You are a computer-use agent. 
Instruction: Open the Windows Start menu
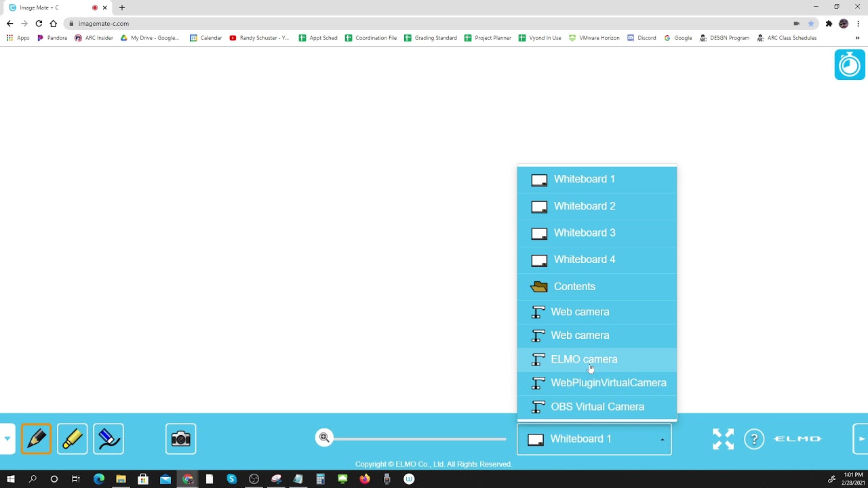(10, 479)
